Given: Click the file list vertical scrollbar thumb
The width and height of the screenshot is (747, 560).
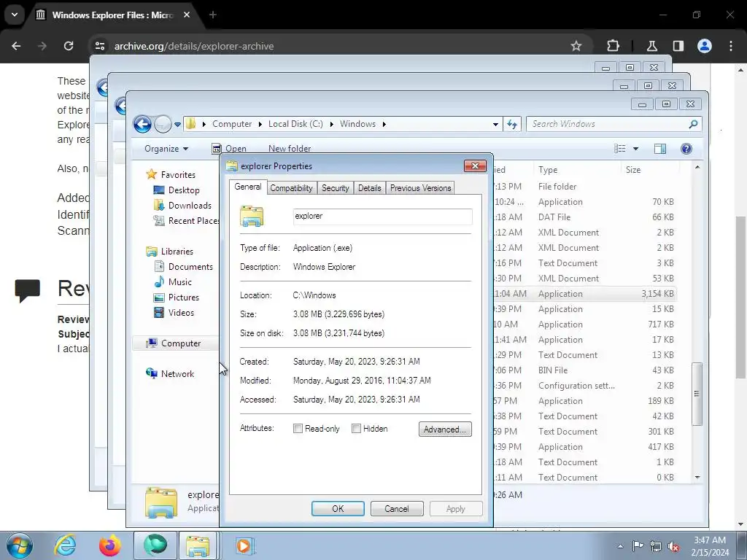Looking at the screenshot, I should coord(697,394).
